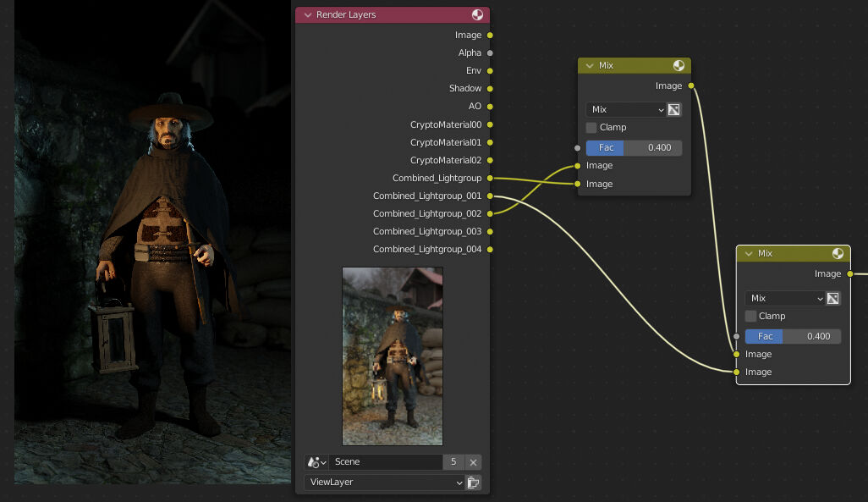Click lower-right Mix node second Image input socket

pos(736,372)
